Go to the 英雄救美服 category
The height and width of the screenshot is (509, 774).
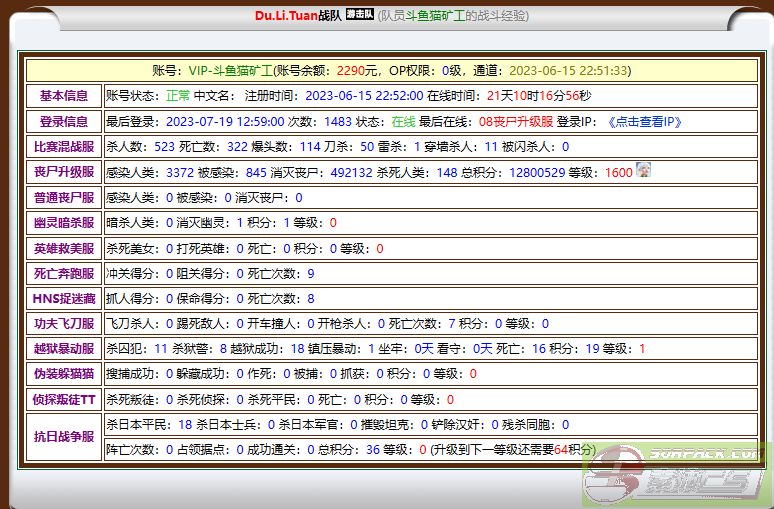(64, 248)
